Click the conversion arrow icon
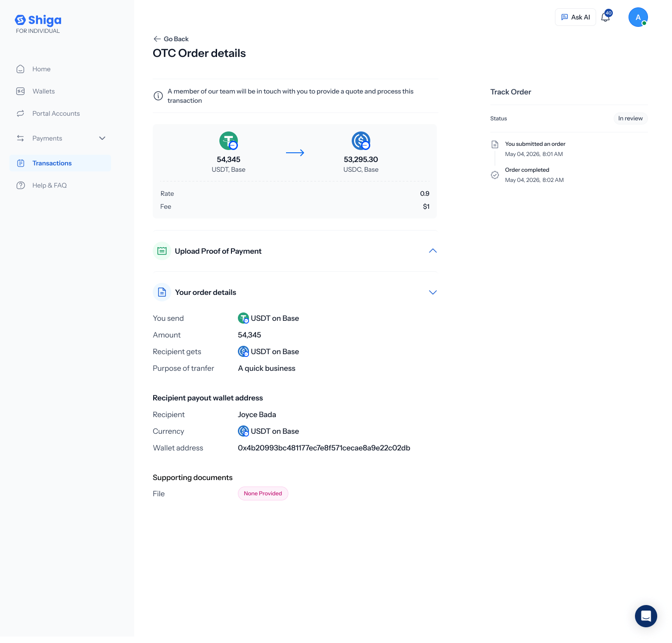The height and width of the screenshot is (643, 672). click(295, 153)
